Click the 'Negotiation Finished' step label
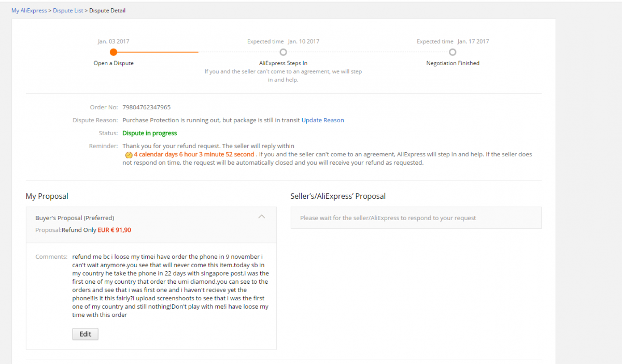This screenshot has height=364, width=622. 453,63
